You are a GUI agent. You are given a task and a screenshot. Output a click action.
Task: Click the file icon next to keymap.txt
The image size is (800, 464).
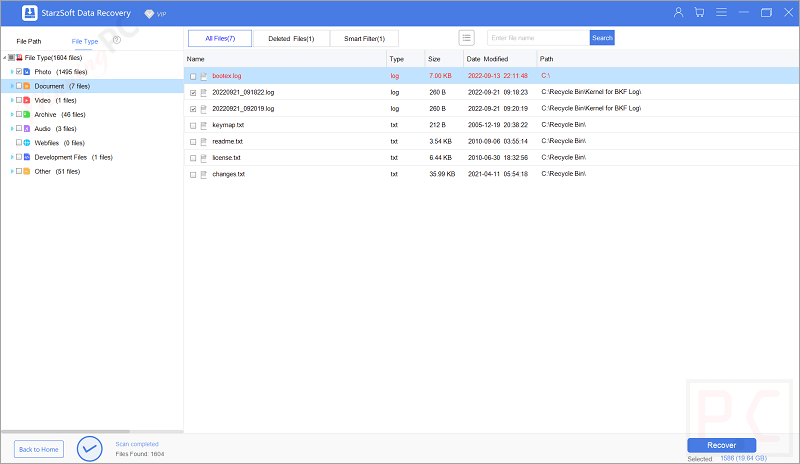click(x=204, y=125)
